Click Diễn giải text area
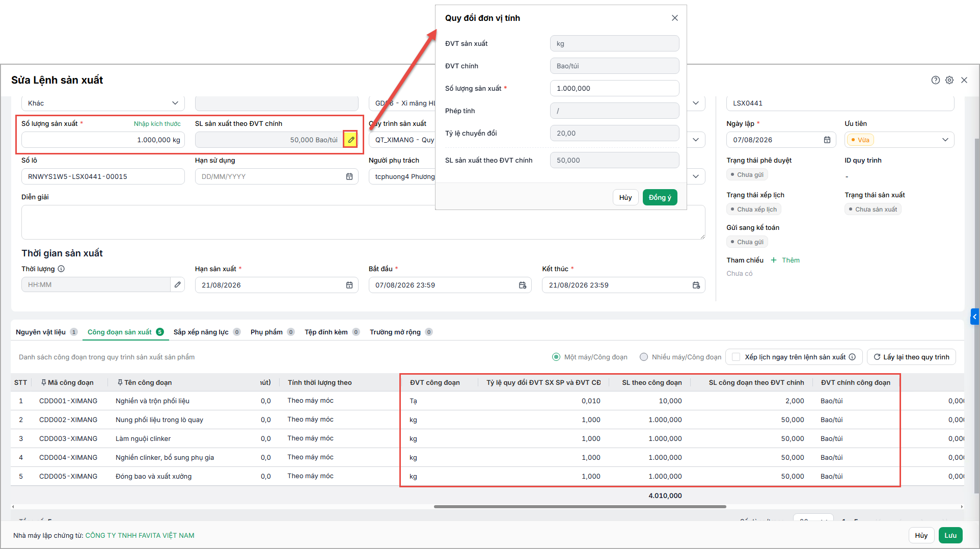 363,222
